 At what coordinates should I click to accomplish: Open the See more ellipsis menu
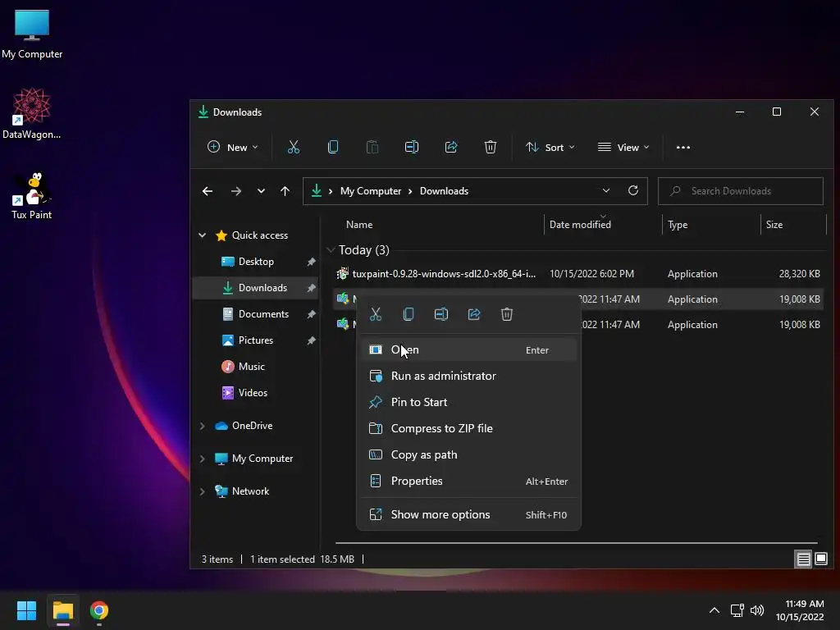(683, 148)
